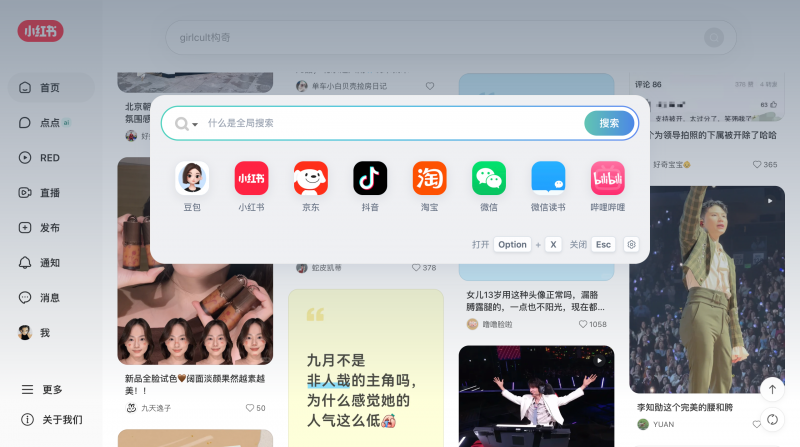Open the makeup swatch post thumbnail
Viewport: 800px width, 447px height.
(195, 312)
